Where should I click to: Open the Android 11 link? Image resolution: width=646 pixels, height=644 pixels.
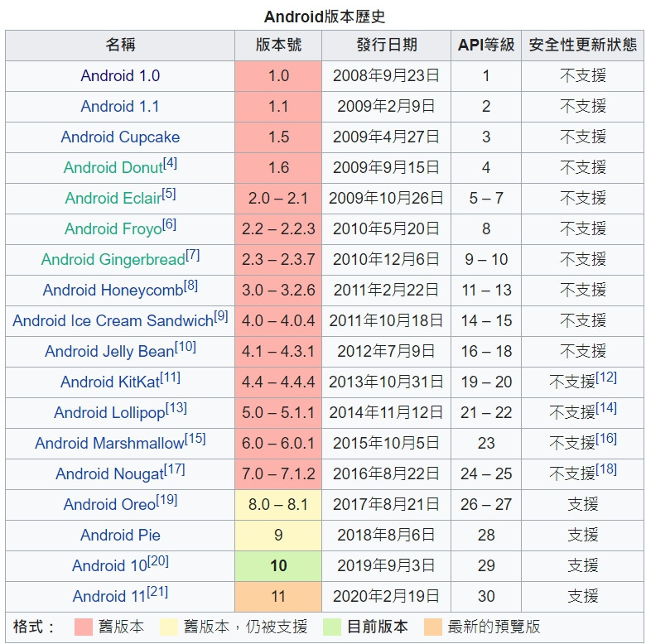click(109, 596)
